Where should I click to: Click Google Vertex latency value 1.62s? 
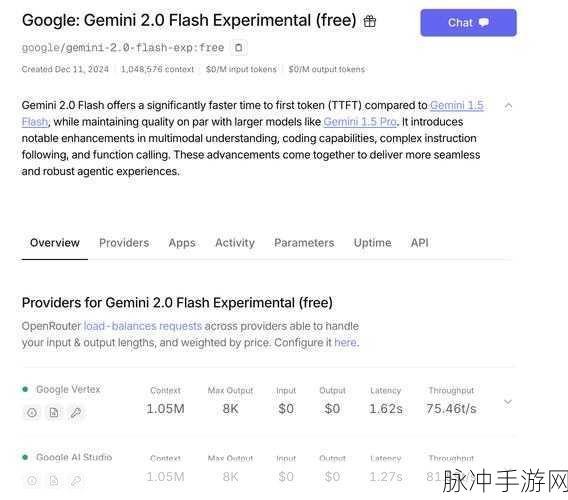coord(386,409)
